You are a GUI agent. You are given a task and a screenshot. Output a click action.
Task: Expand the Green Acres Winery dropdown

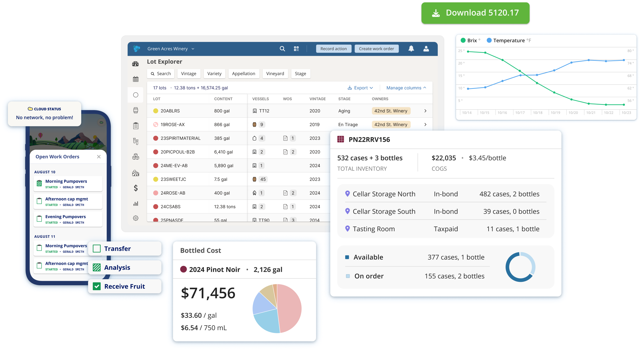(171, 49)
